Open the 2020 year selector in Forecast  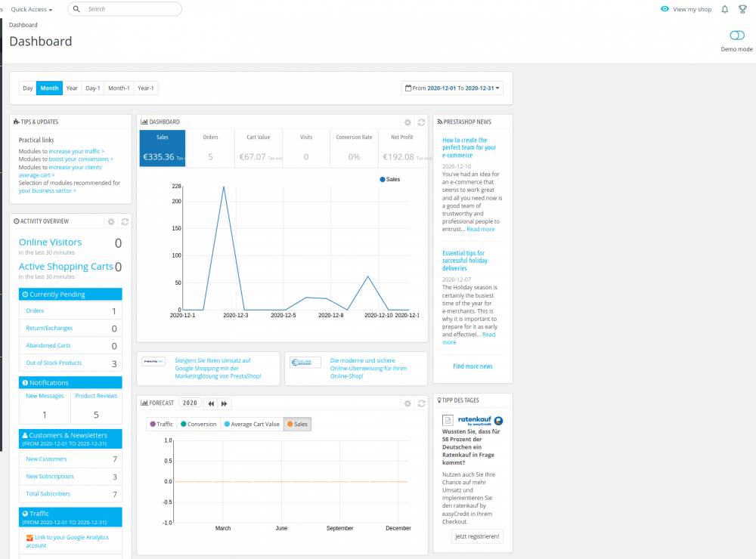190,403
